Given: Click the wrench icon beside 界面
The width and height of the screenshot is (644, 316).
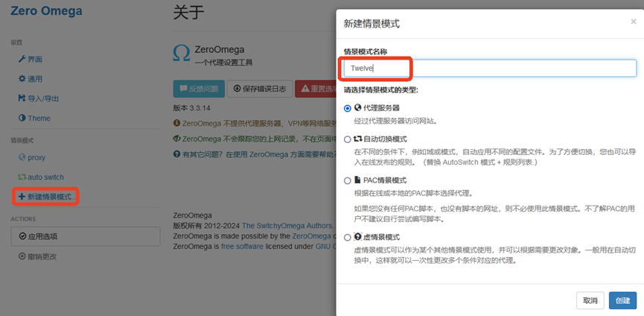Looking at the screenshot, I should [x=22, y=59].
